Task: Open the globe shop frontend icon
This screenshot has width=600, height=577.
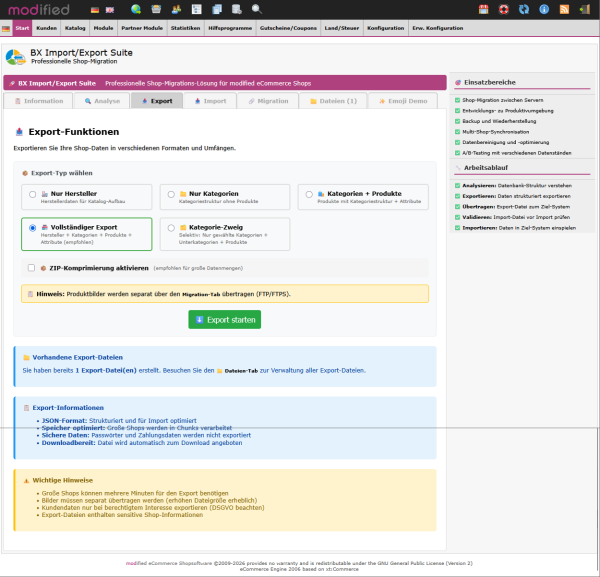Action: pyautogui.click(x=136, y=9)
